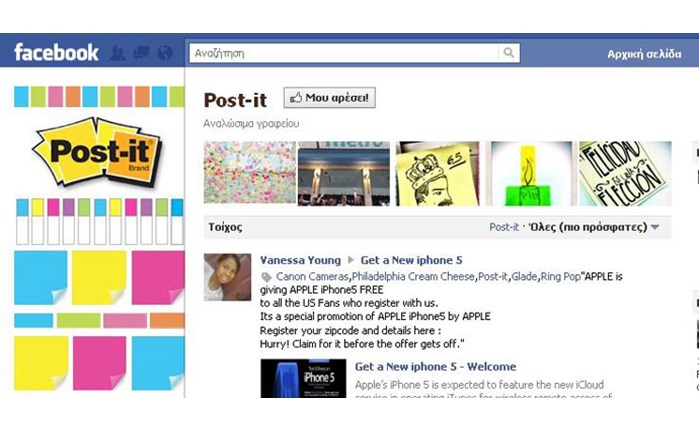The width and height of the screenshot is (699, 430).
Task: Click the Αναλώσιμα γραφείου category text
Action: [251, 123]
